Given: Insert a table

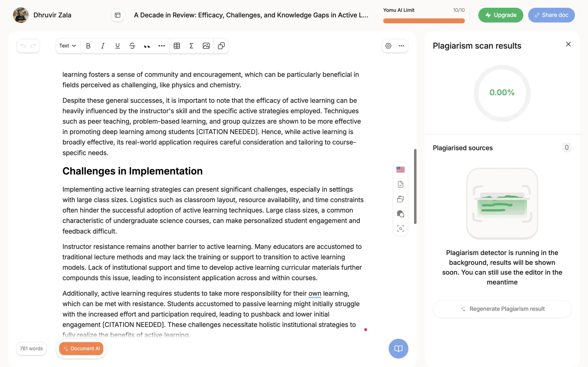Looking at the screenshot, I should click(x=177, y=46).
